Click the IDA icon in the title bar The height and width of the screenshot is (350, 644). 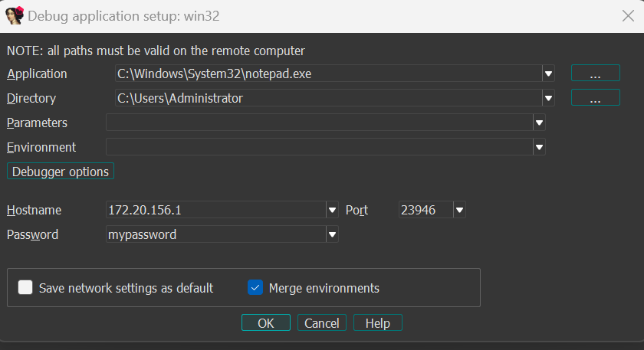click(x=14, y=15)
